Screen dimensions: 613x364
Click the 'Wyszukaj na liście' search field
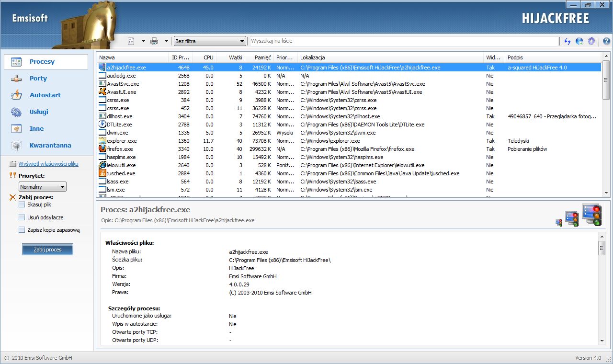[404, 41]
